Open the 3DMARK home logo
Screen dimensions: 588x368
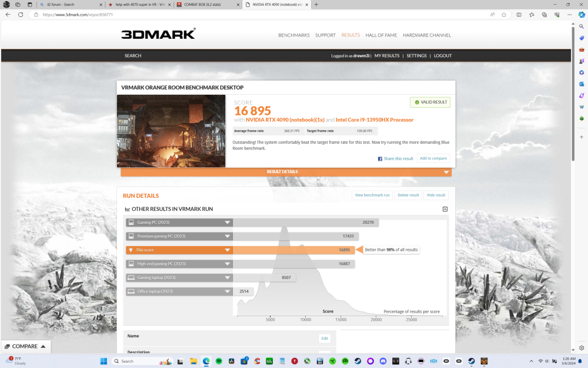coord(158,34)
